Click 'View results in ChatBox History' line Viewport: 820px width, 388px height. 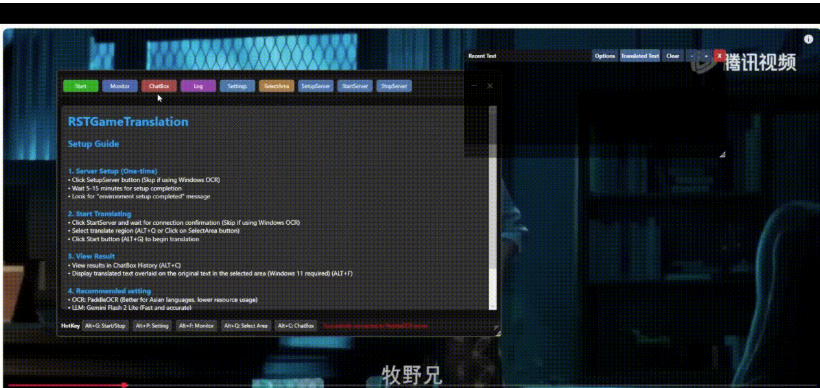click(124, 266)
